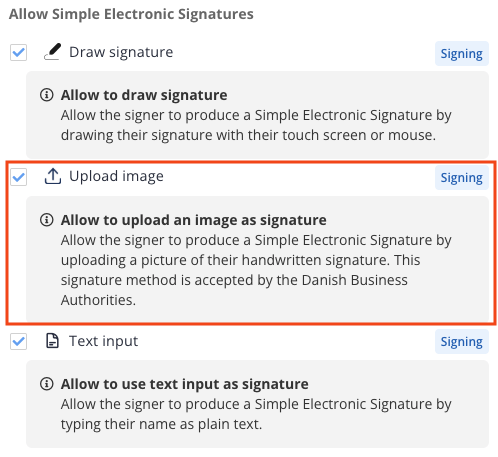This screenshot has width=498, height=457.
Task: Click the Allow to draw signature title
Action: click(x=144, y=95)
